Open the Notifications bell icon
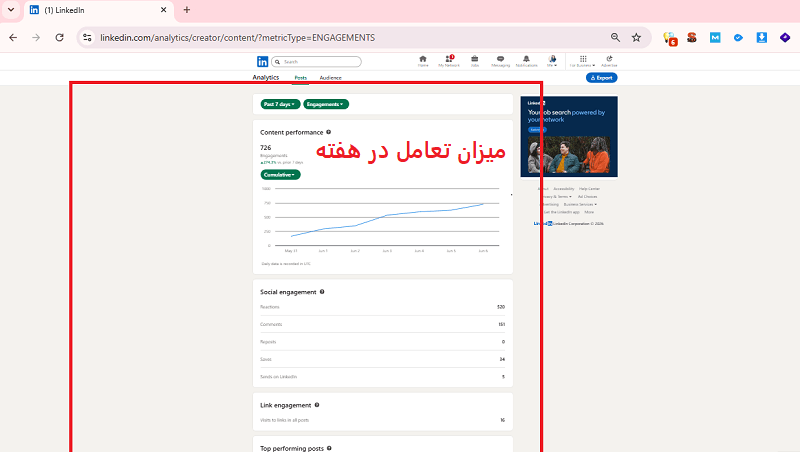 point(527,61)
